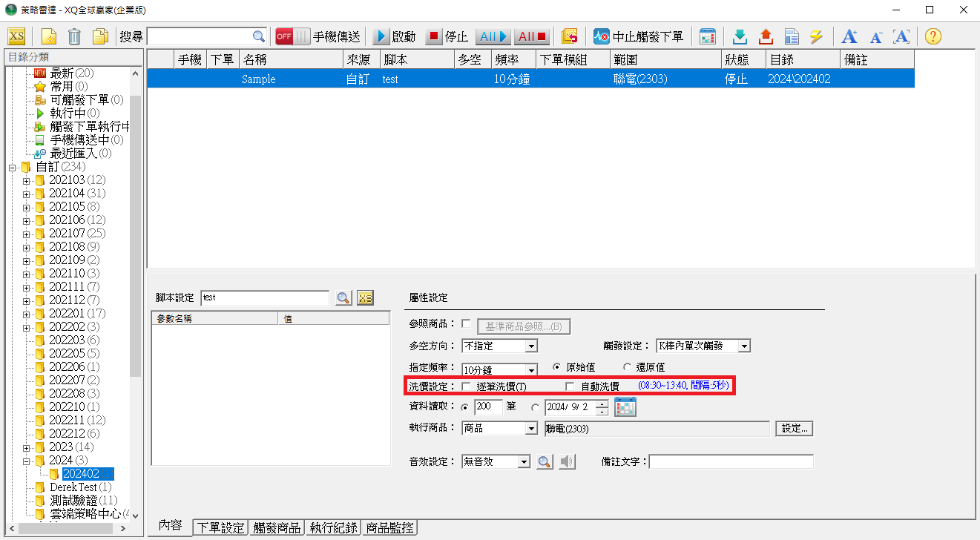Click the 停止 stop button
The image size is (980, 540).
click(x=447, y=36)
